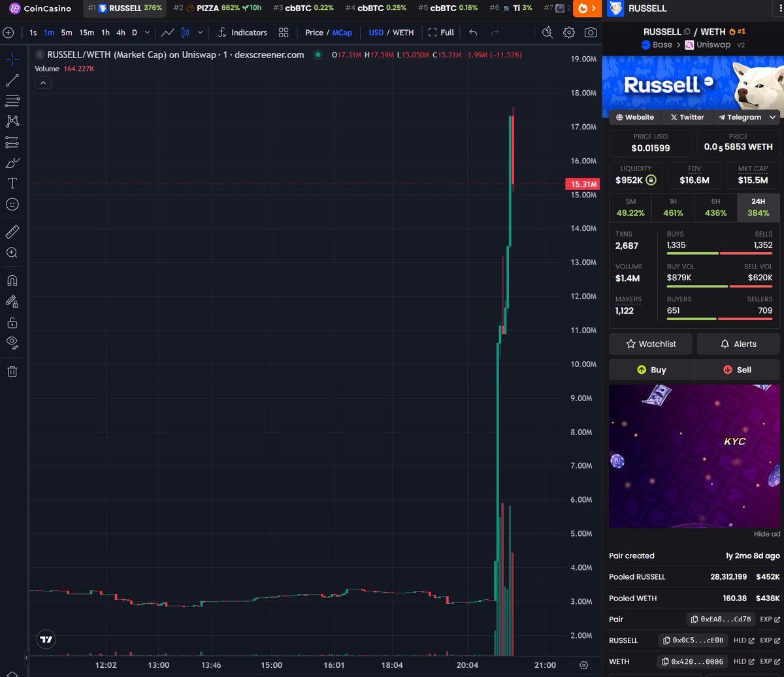Switch chart to MCap view
Viewport: 784px width, 677px height.
pos(342,32)
